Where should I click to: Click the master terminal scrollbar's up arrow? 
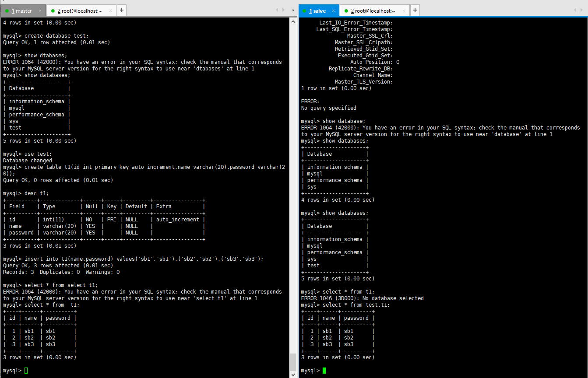(x=293, y=21)
